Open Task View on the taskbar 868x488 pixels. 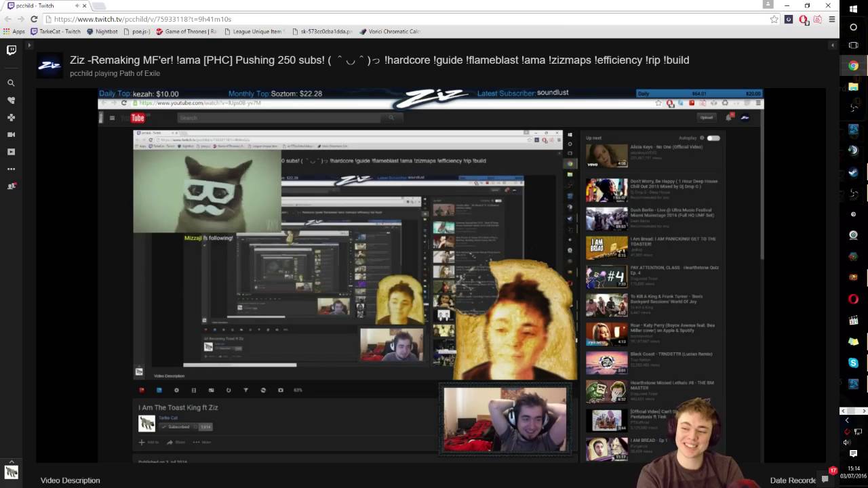coord(853,46)
